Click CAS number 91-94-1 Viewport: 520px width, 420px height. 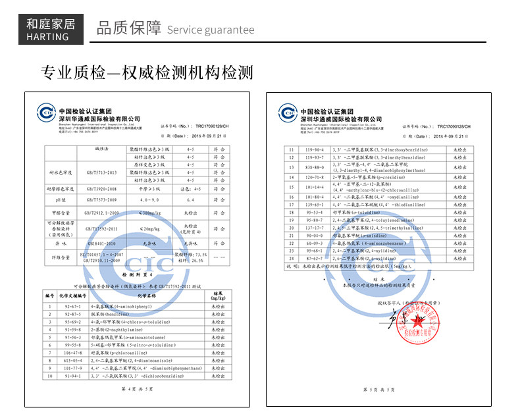pos(72,376)
